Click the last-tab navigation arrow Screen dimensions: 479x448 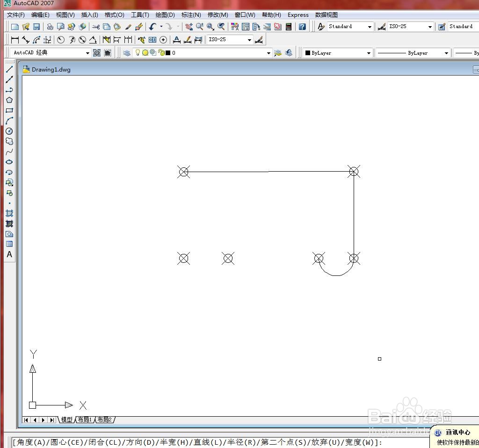52,420
